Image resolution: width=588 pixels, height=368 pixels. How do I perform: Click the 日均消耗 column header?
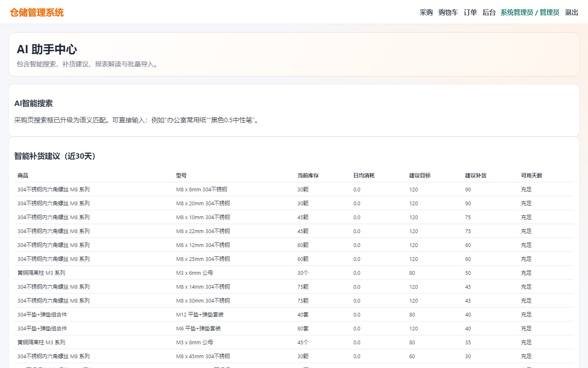tap(364, 175)
